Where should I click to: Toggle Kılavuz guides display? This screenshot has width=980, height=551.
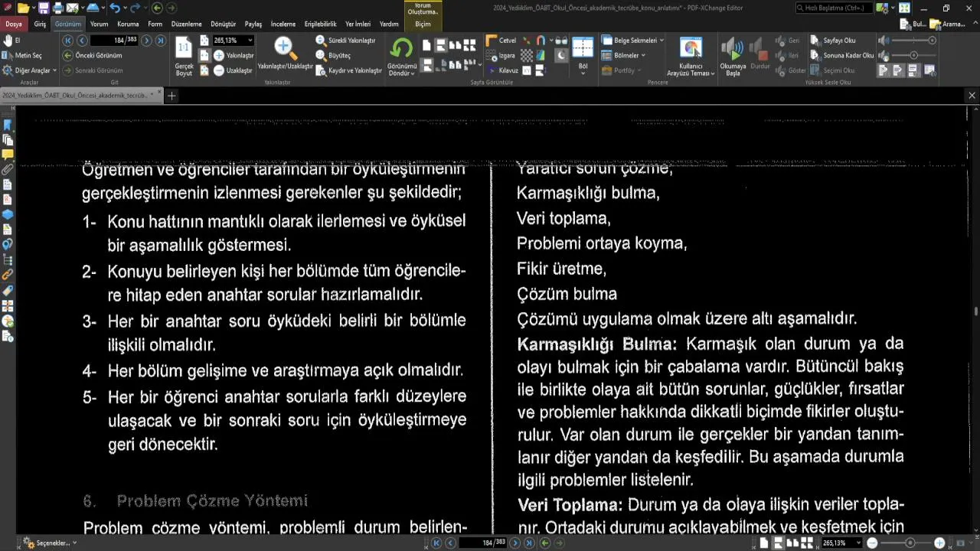coord(502,70)
